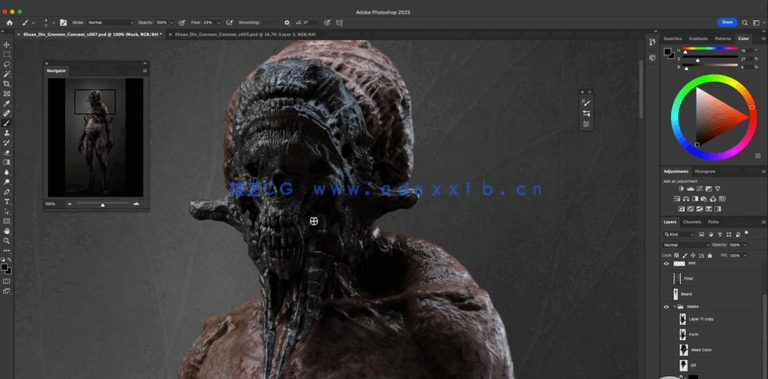Select the Lasso tool
Viewport: 768px width, 379px height.
point(7,64)
